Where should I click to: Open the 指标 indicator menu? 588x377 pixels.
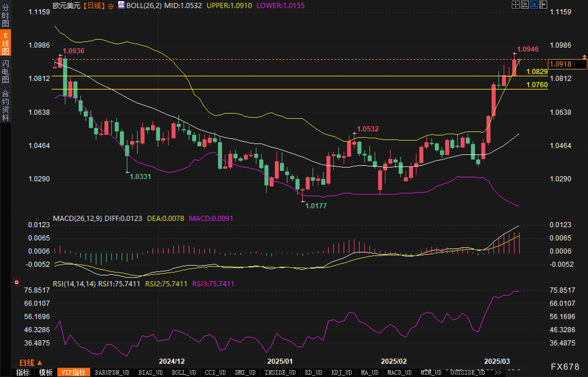23,373
